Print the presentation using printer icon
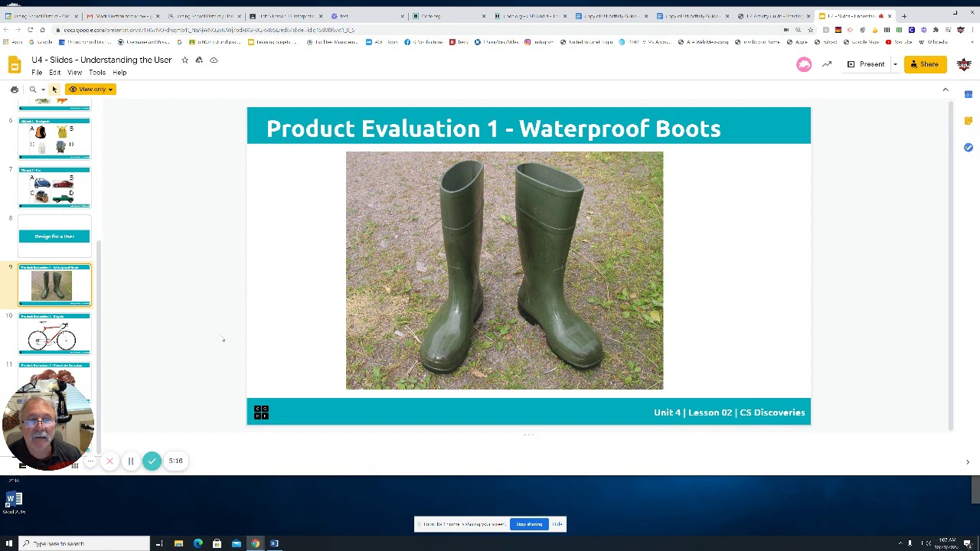 pyautogui.click(x=15, y=90)
